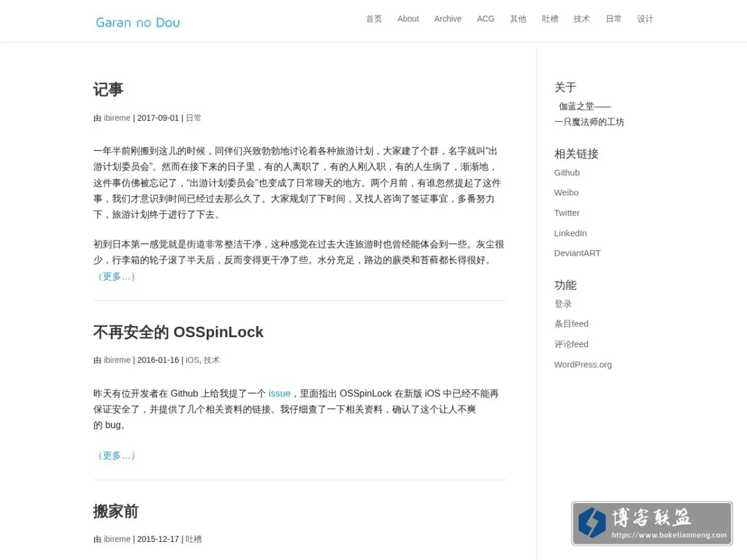Select the 吐槽 navigation item
Image resolution: width=747 pixels, height=560 pixels.
(x=550, y=19)
